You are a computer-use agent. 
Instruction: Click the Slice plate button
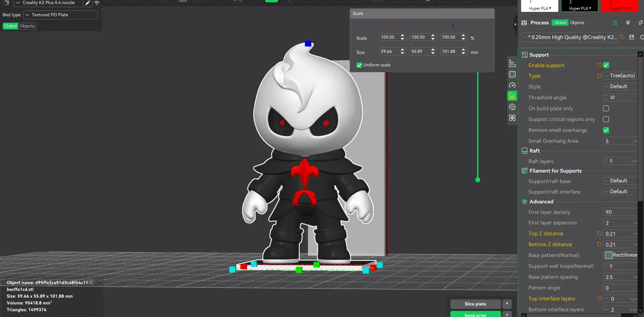[475, 304]
